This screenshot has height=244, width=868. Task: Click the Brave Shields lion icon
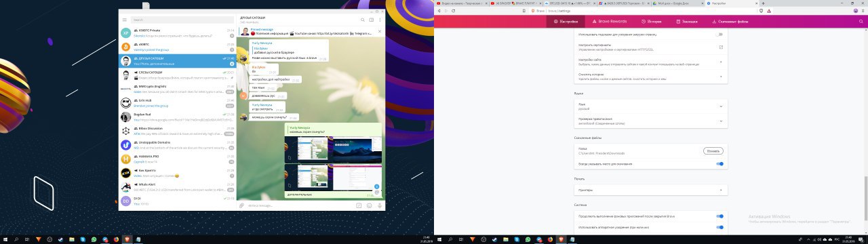(x=762, y=11)
